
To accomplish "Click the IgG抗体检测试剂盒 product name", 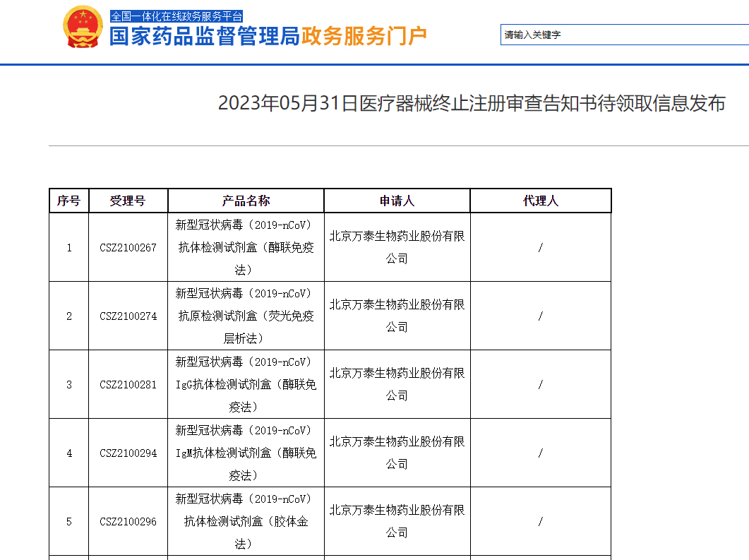I will pyautogui.click(x=246, y=385).
